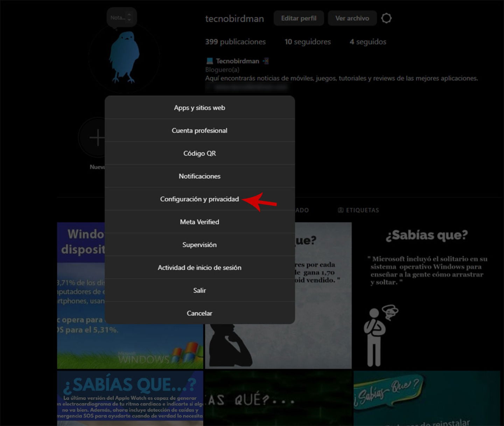Click the ETIQUETAS tab tagged-person icon

(x=341, y=210)
